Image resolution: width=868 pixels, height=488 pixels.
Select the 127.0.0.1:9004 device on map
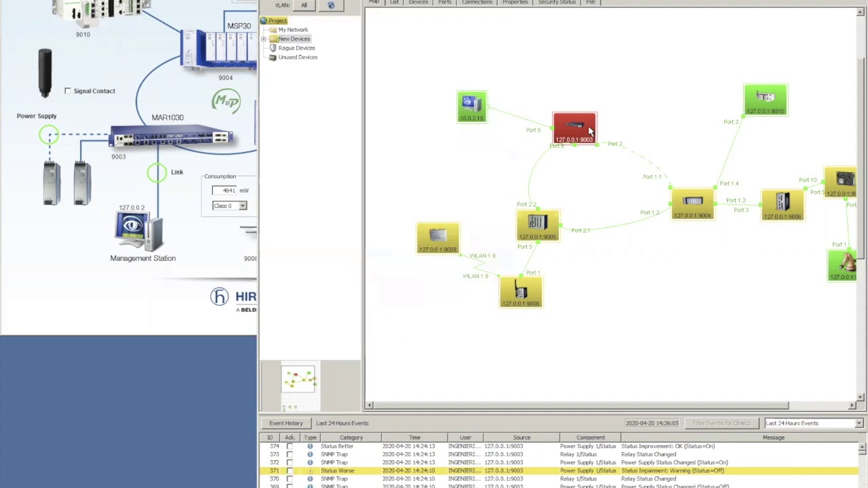tap(692, 204)
